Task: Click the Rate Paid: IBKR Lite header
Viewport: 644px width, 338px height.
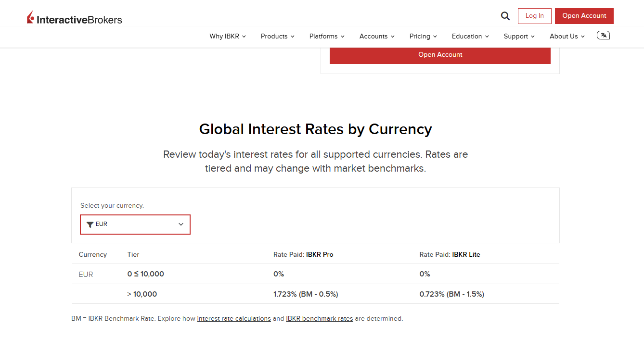Action: [x=450, y=254]
